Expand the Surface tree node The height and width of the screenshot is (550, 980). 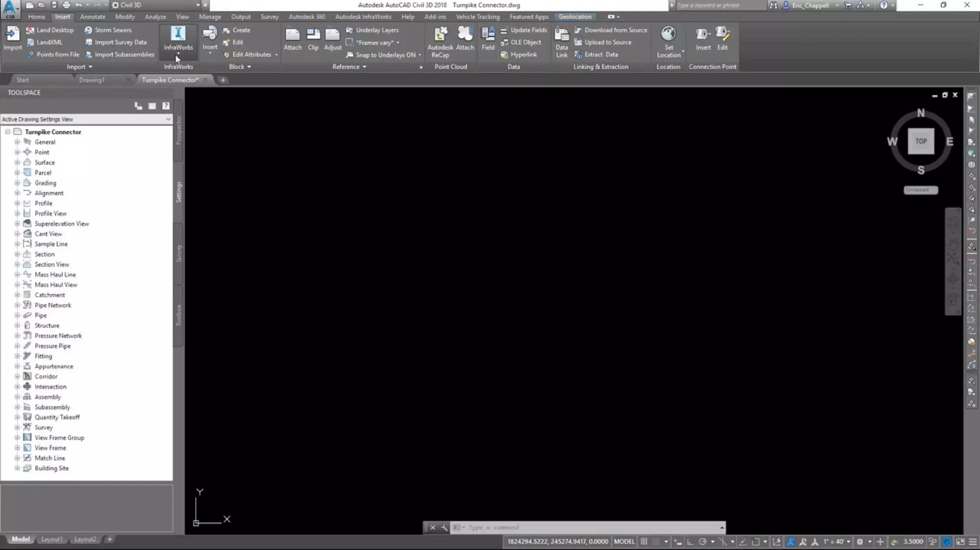pyautogui.click(x=17, y=163)
